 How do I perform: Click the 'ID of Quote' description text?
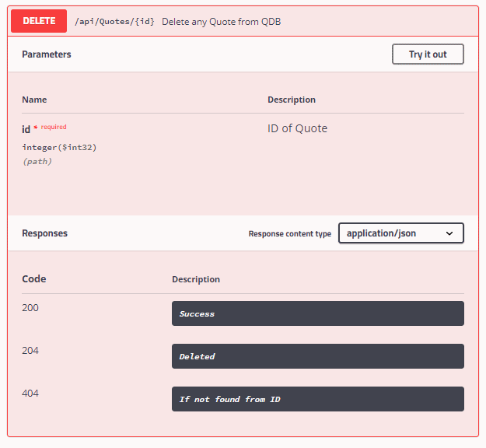pyautogui.click(x=297, y=128)
